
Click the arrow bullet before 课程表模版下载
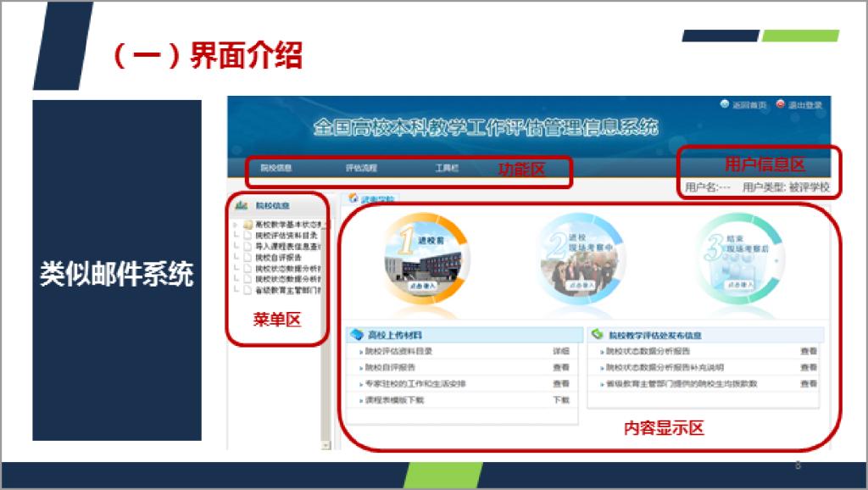[361, 400]
